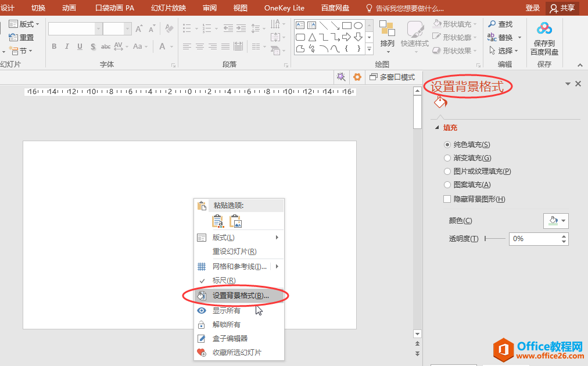Click the Find (查找) magnifier button

[500, 24]
